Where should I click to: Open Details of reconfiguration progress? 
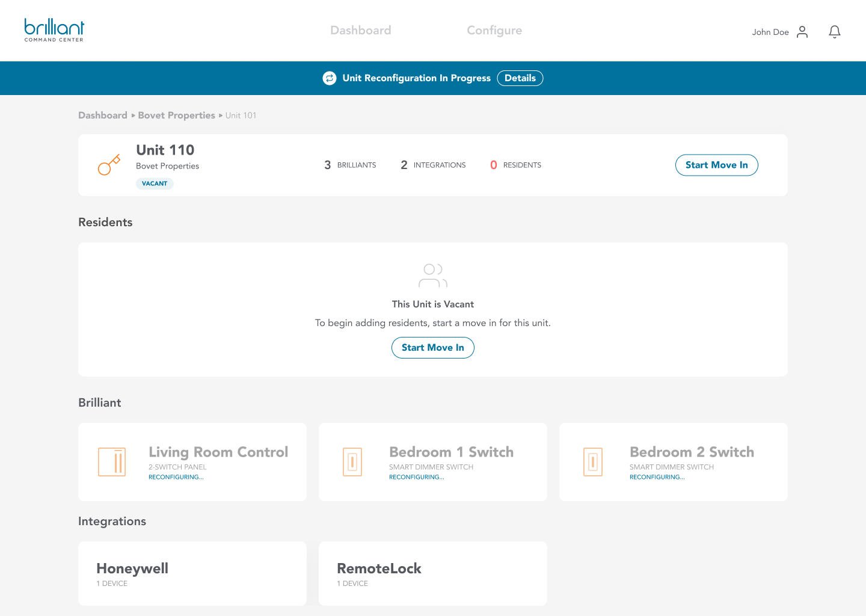[x=520, y=78]
